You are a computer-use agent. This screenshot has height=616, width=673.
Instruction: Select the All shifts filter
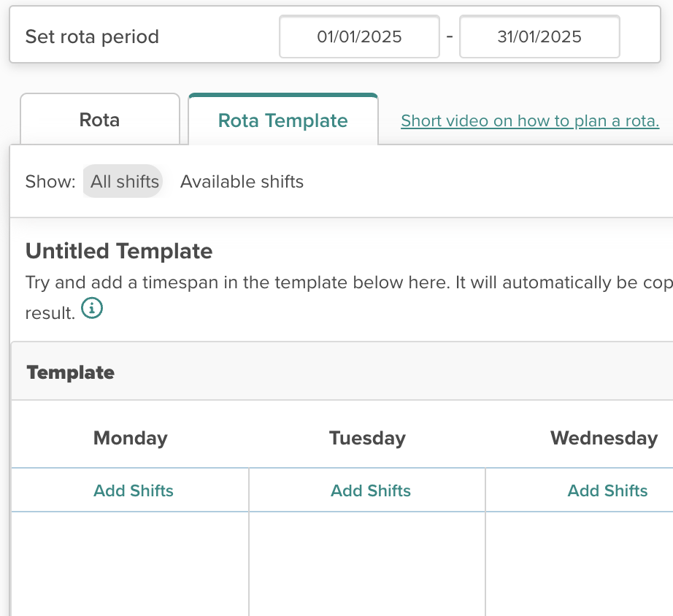(124, 182)
